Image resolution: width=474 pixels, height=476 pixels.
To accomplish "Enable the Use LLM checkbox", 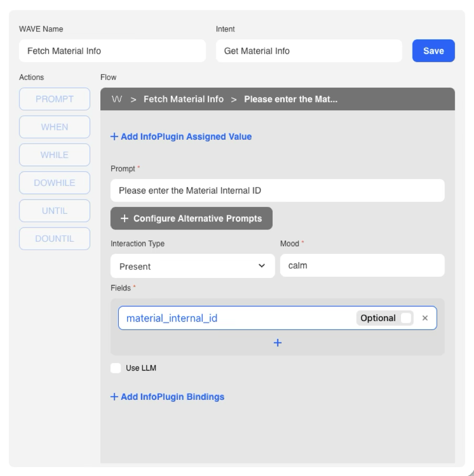I will (x=116, y=368).
